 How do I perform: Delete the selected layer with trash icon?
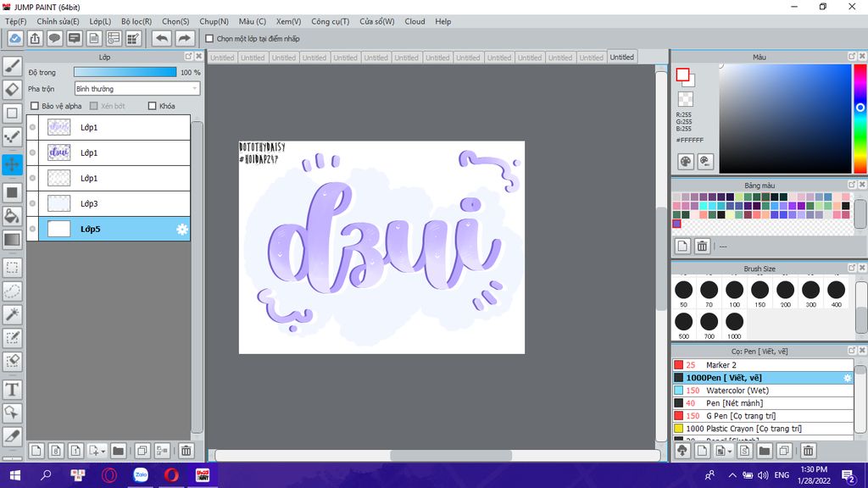186,451
